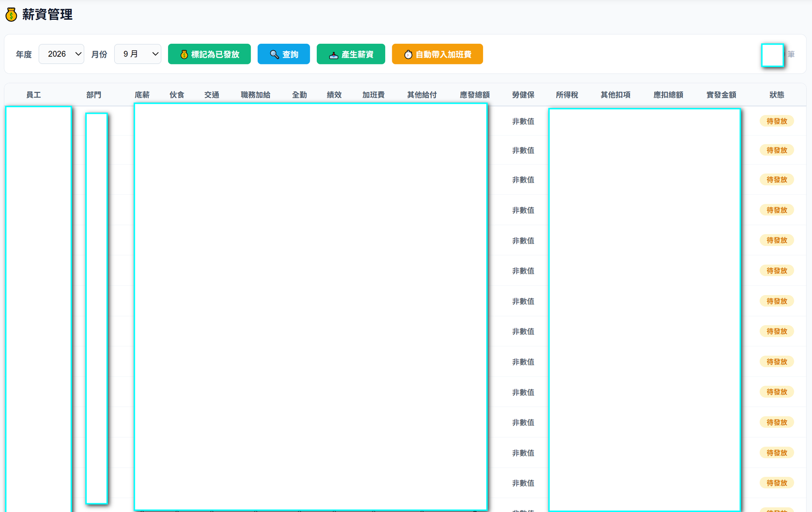Click the 底薪 column header

pyautogui.click(x=142, y=95)
